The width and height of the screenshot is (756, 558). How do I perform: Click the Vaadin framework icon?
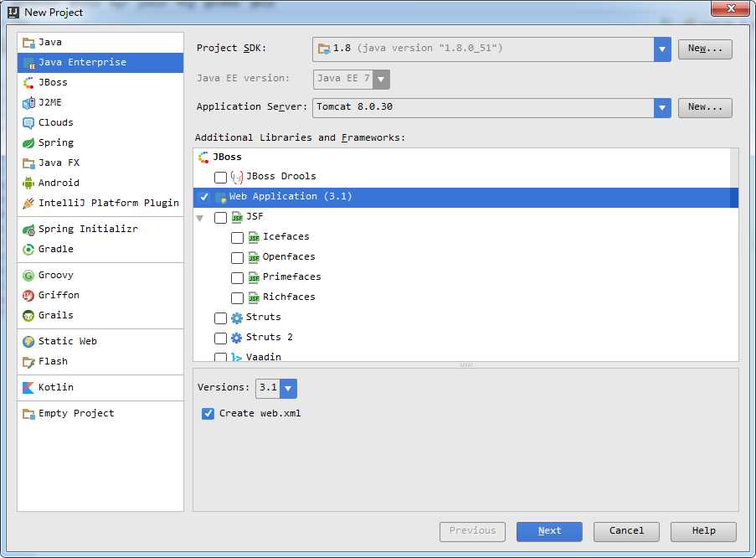point(237,357)
